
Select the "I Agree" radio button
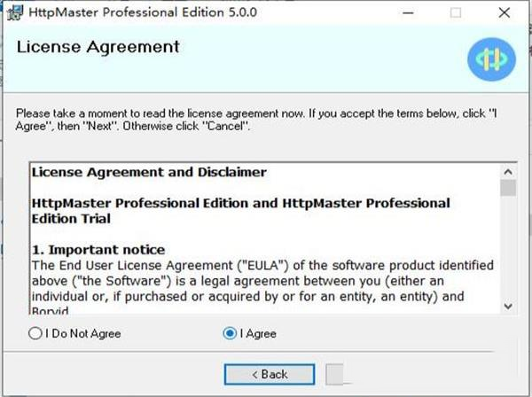[x=231, y=334]
